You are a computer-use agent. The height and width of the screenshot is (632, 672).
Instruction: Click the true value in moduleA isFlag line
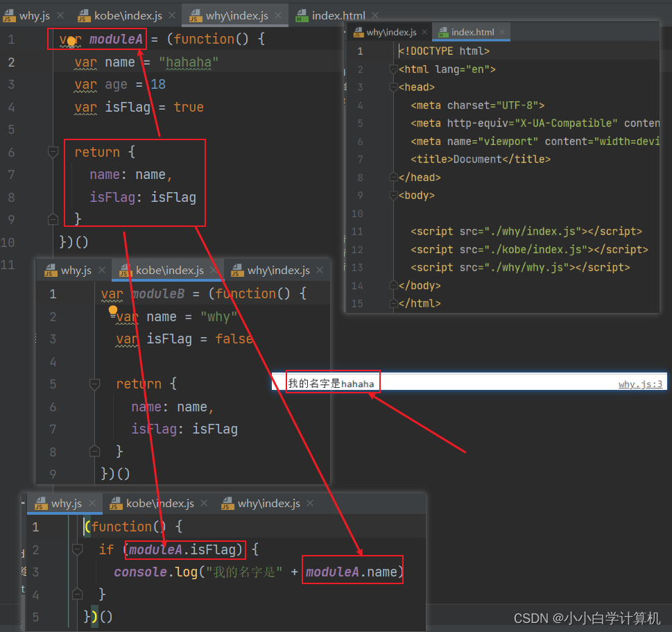[189, 108]
